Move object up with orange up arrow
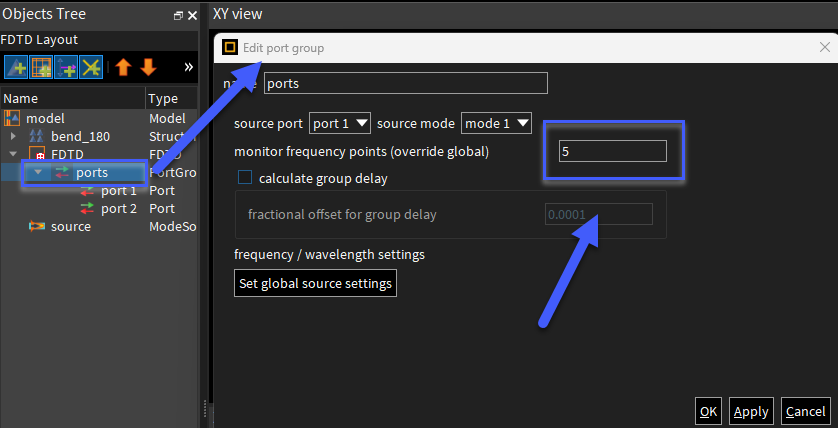The width and height of the screenshot is (838, 428). (x=123, y=67)
